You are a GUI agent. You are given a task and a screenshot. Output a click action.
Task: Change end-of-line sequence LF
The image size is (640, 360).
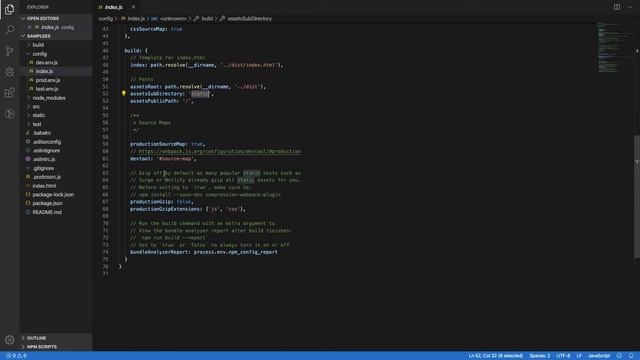pos(579,356)
